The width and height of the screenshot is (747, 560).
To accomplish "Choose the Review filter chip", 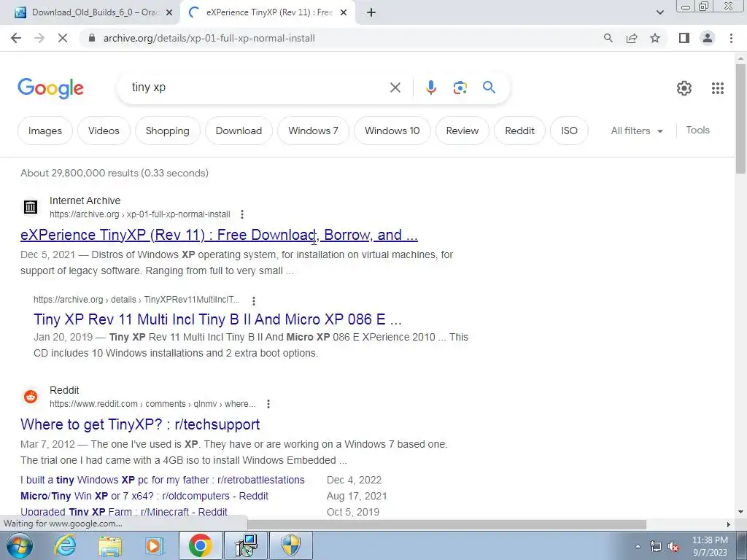I will [462, 131].
